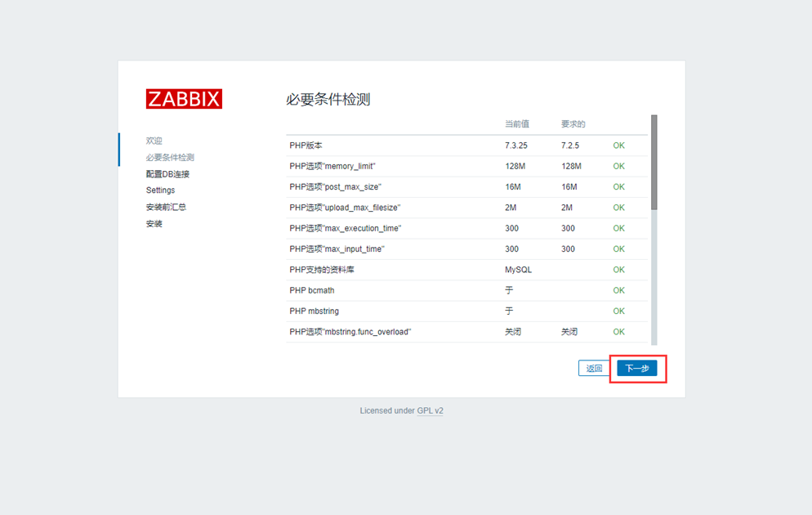
Task: Click OK status for PHP版本 row
Action: (x=618, y=146)
